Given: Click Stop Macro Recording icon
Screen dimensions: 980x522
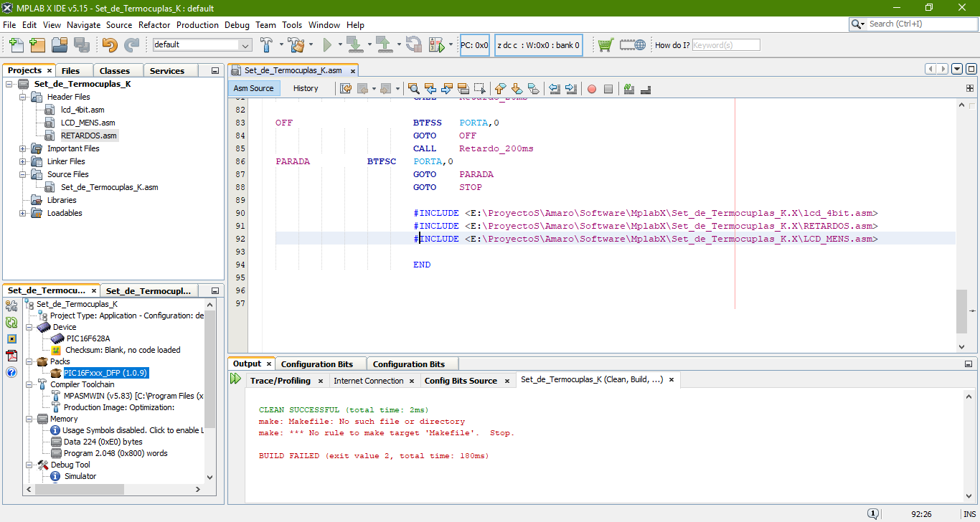Looking at the screenshot, I should pos(608,89).
